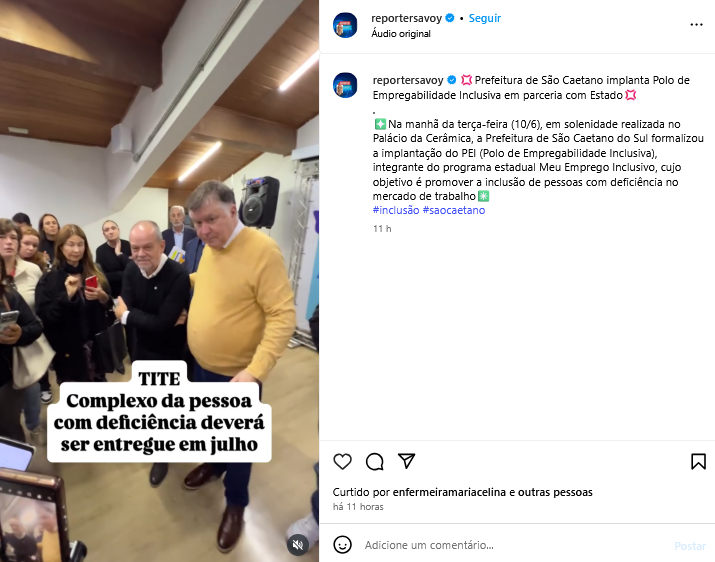This screenshot has height=562, width=715.
Task: Share post using paper plane icon
Action: (406, 461)
